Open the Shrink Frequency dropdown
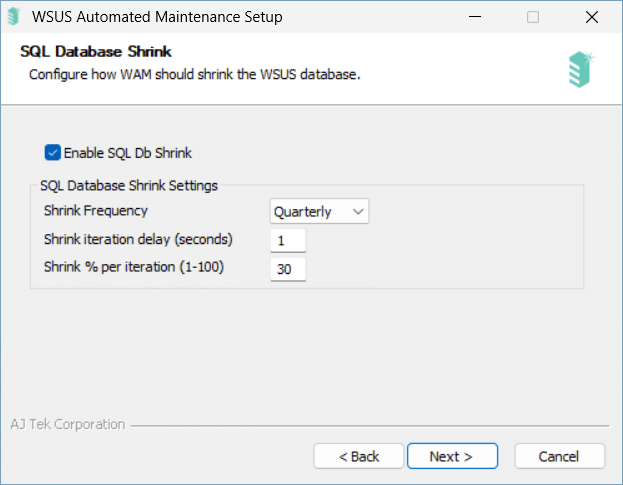623x485 pixels. coord(319,211)
